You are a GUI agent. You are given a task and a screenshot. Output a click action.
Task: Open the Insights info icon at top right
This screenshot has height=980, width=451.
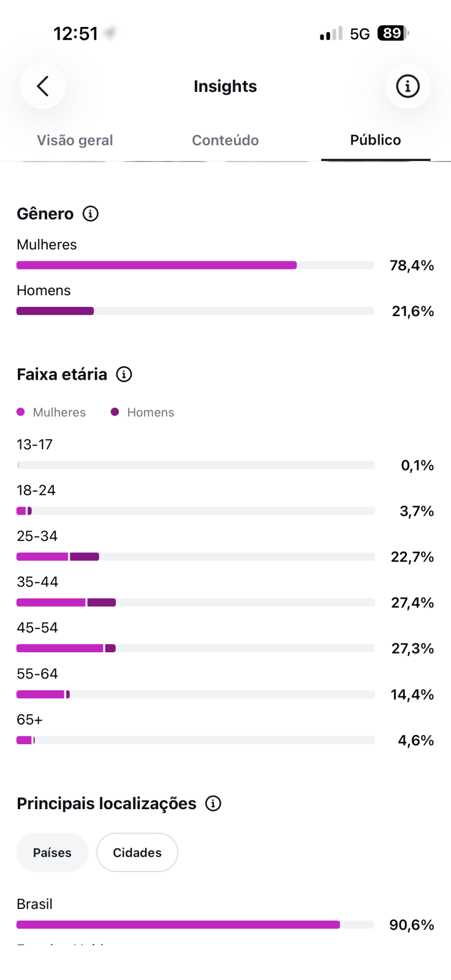click(x=407, y=86)
